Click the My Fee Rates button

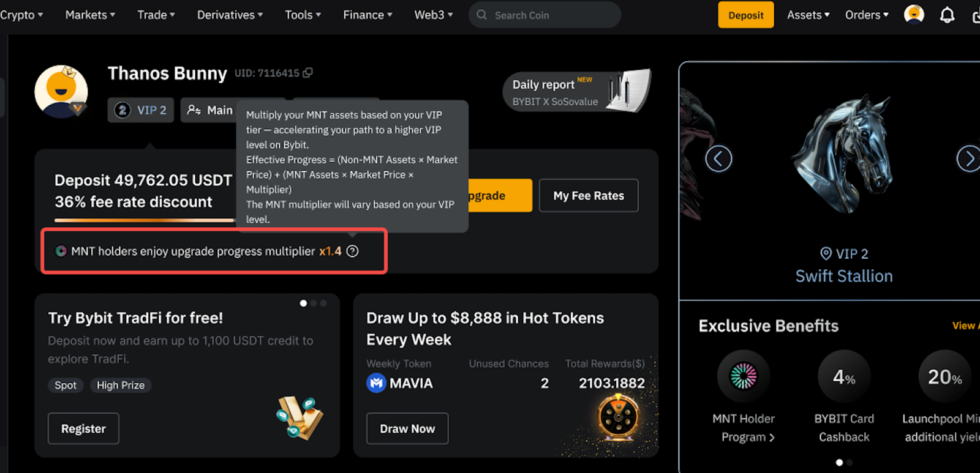coord(589,196)
